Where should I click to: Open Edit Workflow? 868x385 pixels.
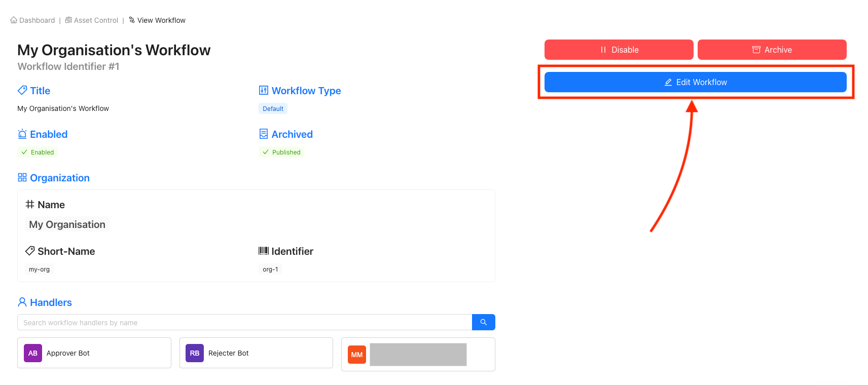point(696,82)
